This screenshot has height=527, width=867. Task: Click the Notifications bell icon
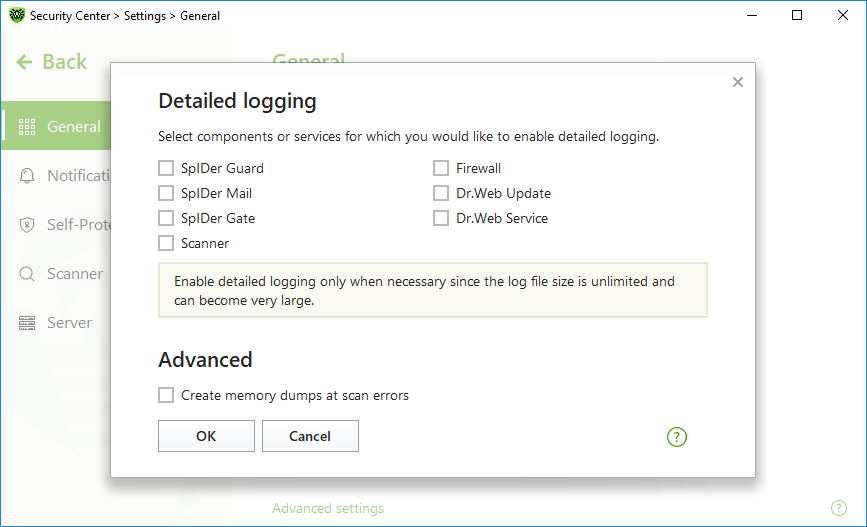27,176
